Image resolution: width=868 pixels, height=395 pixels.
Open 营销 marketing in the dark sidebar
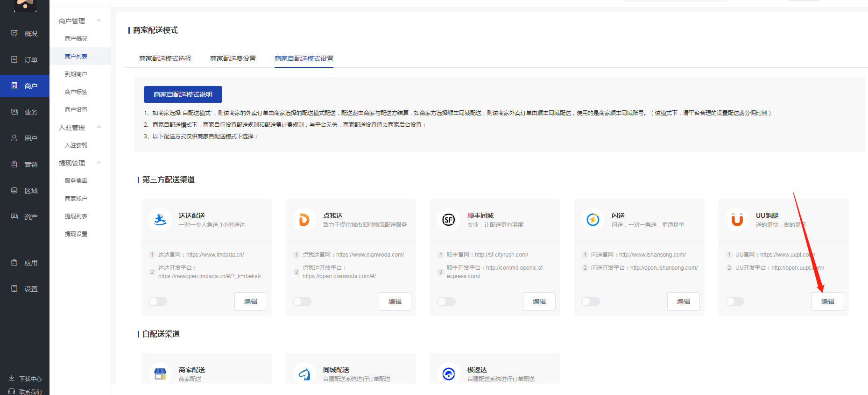click(24, 165)
